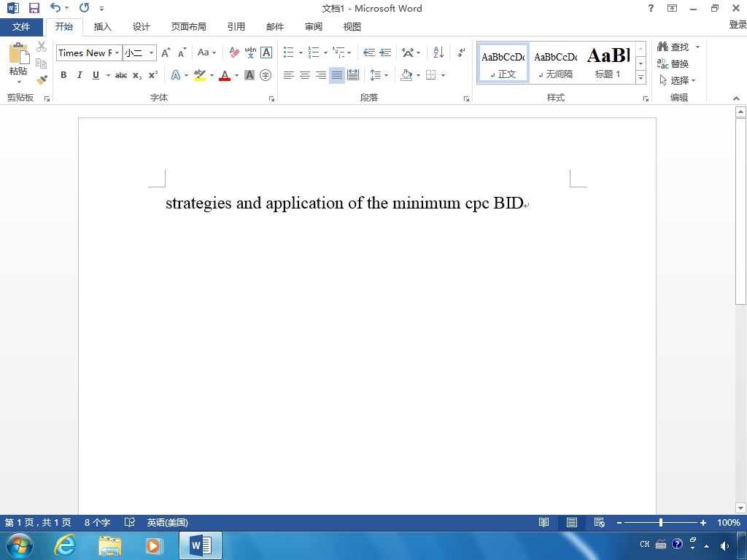This screenshot has width=747, height=560.
Task: Click the zoom slider handle
Action: click(x=661, y=522)
